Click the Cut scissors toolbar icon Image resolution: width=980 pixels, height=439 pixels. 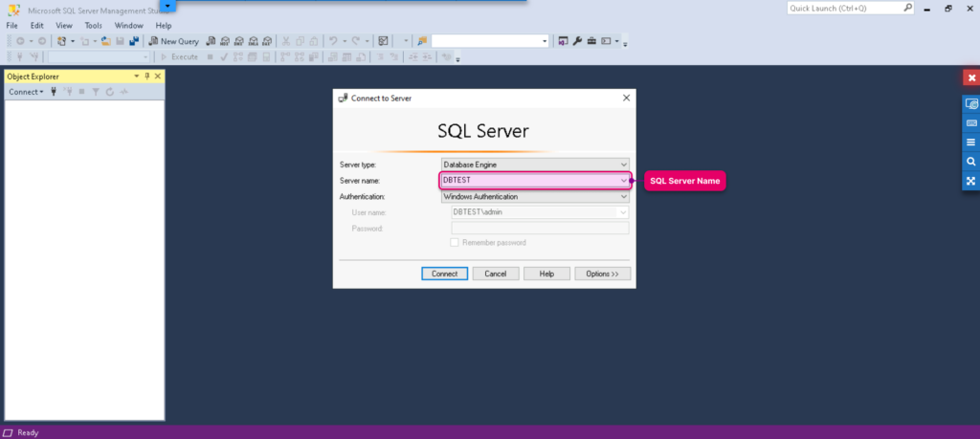[x=285, y=41]
